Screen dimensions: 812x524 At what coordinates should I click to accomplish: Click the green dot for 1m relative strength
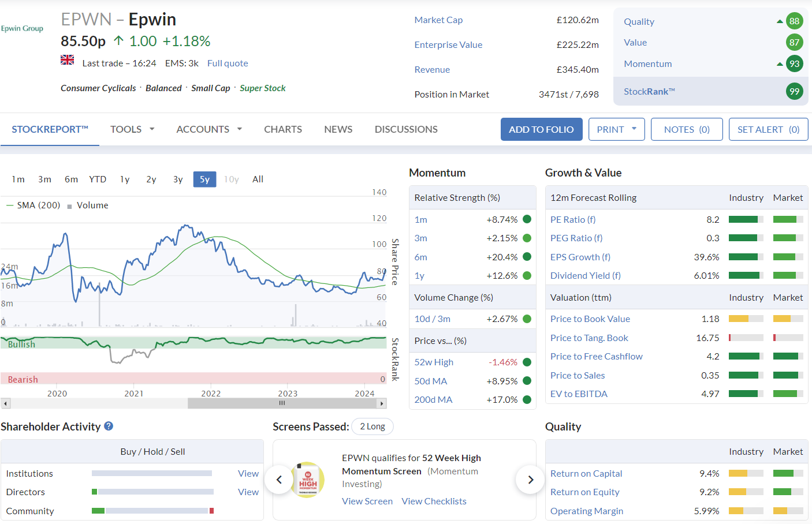coord(527,219)
